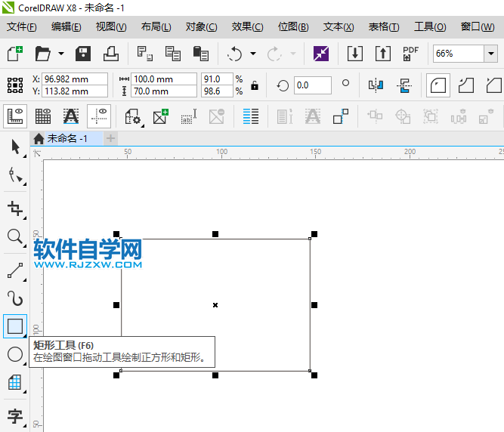Undo the last action
504x432 pixels.
point(235,54)
